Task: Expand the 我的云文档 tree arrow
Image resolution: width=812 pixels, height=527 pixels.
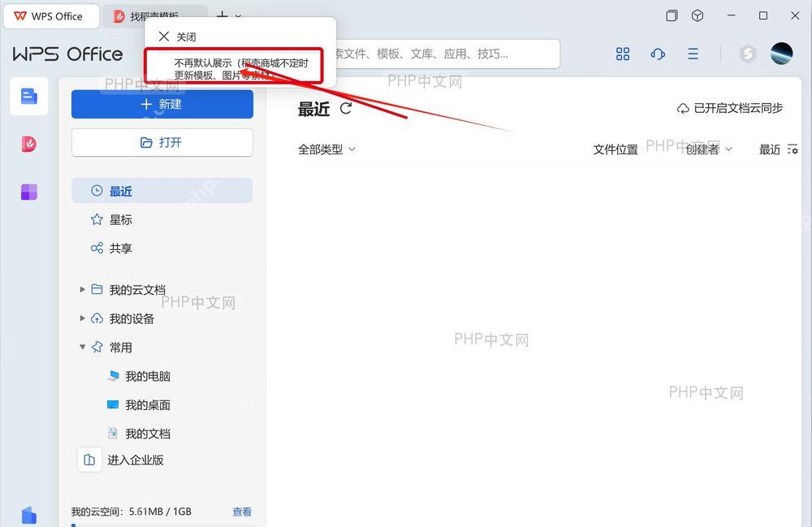Action: tap(82, 289)
